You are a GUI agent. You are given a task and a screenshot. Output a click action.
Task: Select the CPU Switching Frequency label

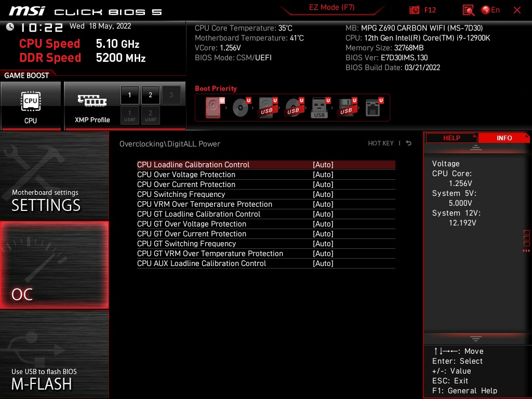click(181, 194)
